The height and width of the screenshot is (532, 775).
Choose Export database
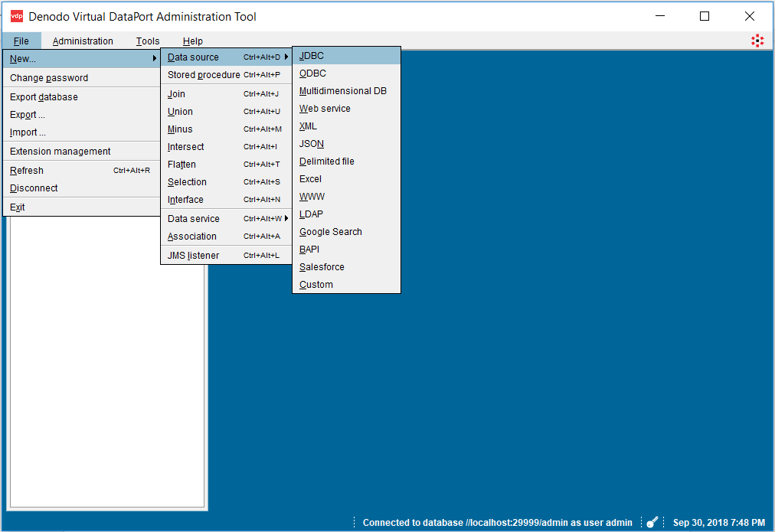[81, 96]
